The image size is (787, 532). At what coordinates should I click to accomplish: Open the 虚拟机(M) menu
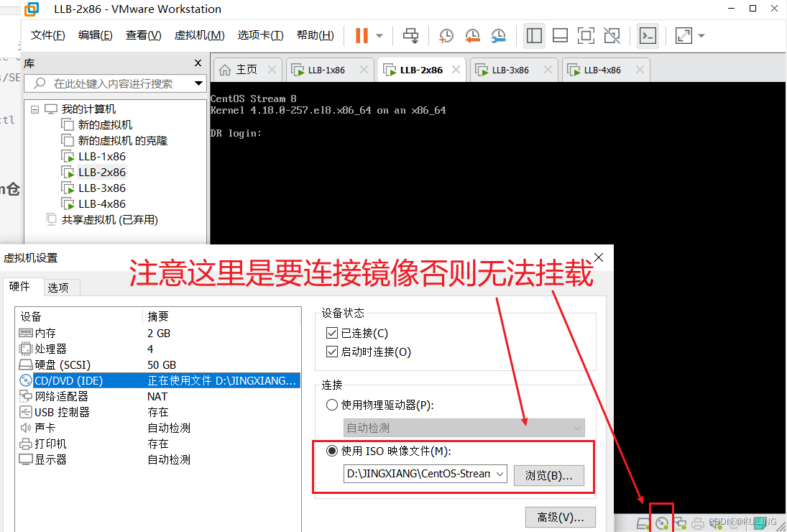tap(199, 35)
